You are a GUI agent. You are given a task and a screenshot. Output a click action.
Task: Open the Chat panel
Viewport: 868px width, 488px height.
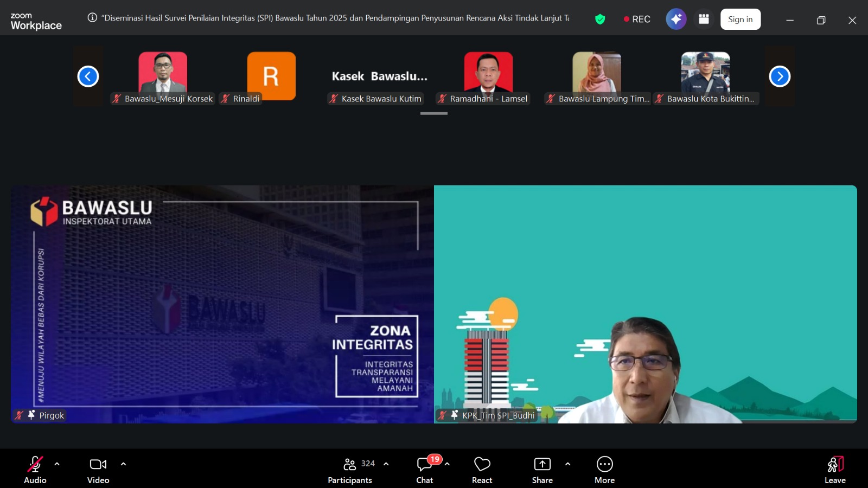425,470
